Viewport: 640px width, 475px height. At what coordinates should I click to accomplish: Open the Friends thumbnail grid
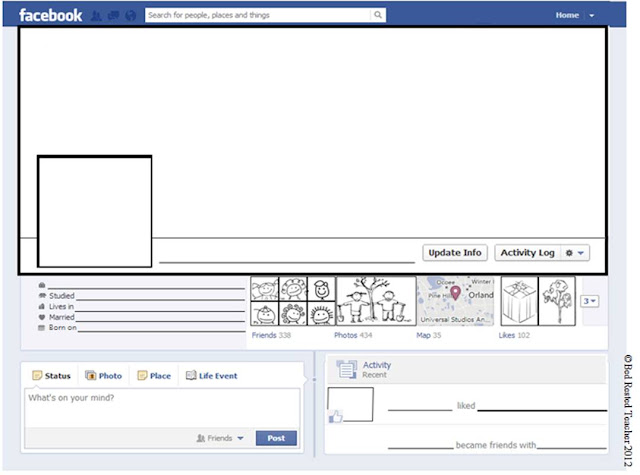(x=293, y=301)
